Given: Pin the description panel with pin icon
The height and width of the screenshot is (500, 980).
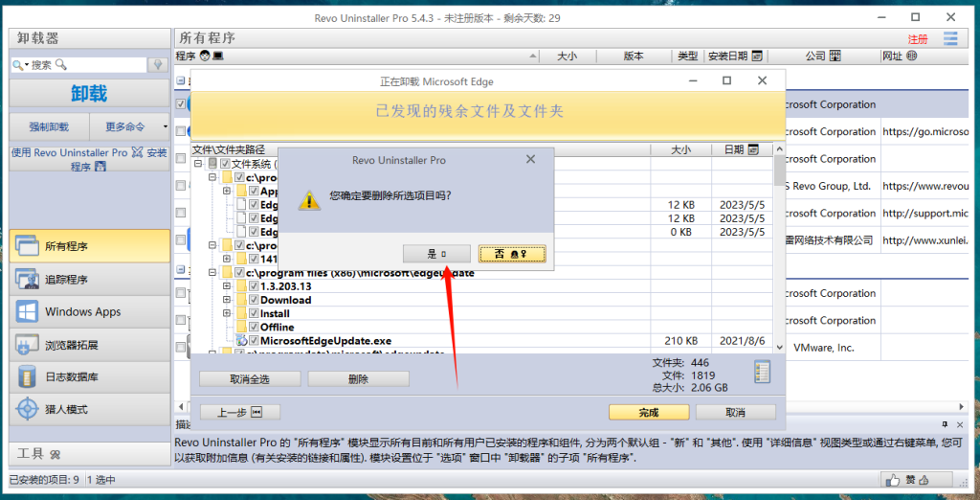Looking at the screenshot, I should pos(945,424).
